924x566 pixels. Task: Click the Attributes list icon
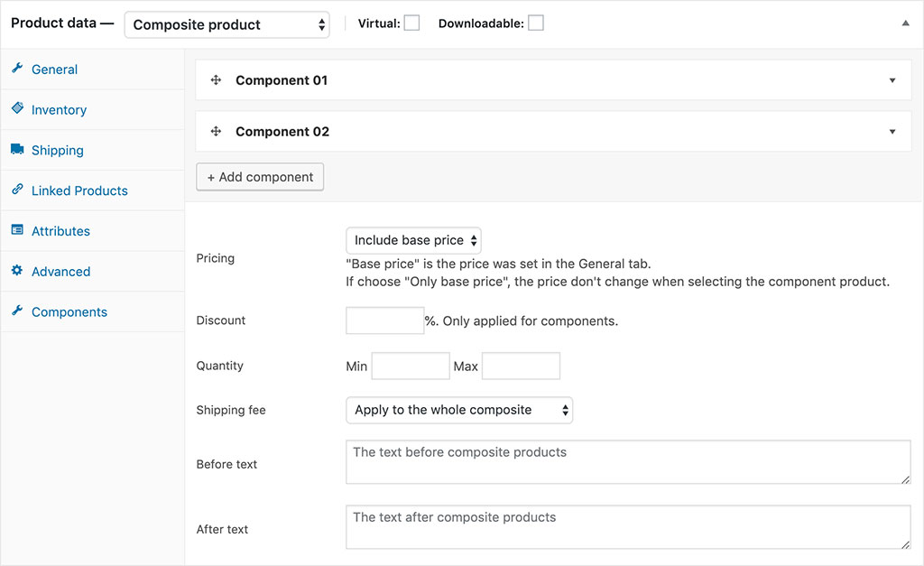[17, 230]
